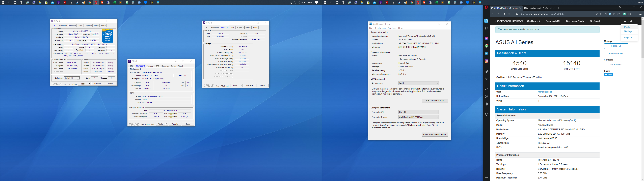Click the Opera logo menu button

[486, 8]
